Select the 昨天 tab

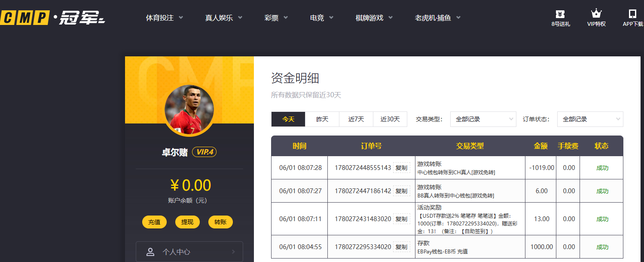(x=322, y=119)
